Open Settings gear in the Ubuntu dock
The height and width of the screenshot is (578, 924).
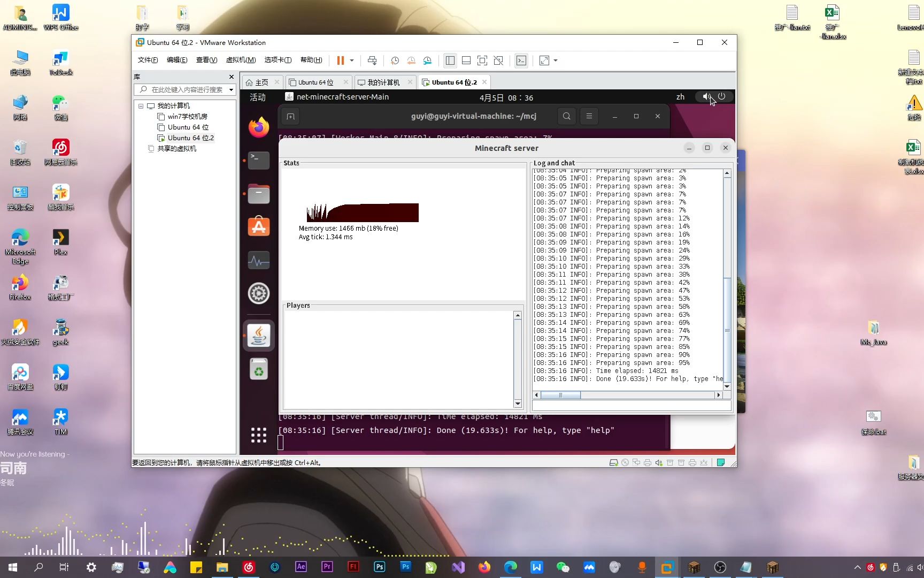pos(259,293)
